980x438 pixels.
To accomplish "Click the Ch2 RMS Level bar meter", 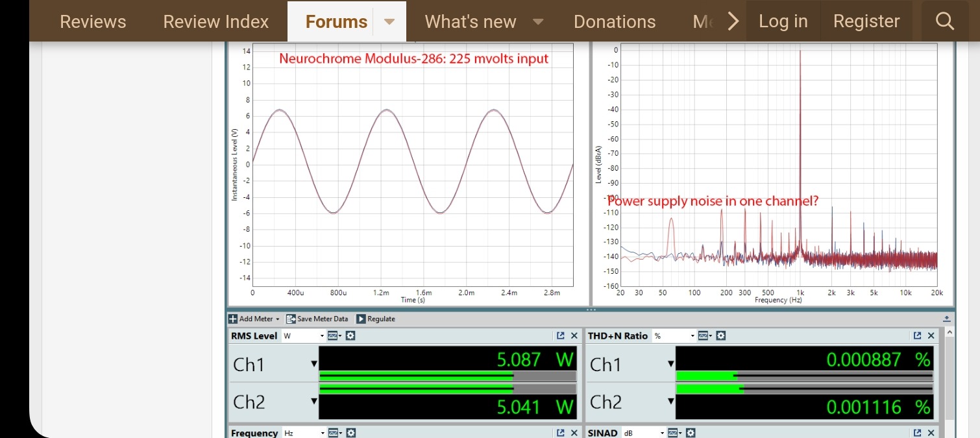I will 447,389.
